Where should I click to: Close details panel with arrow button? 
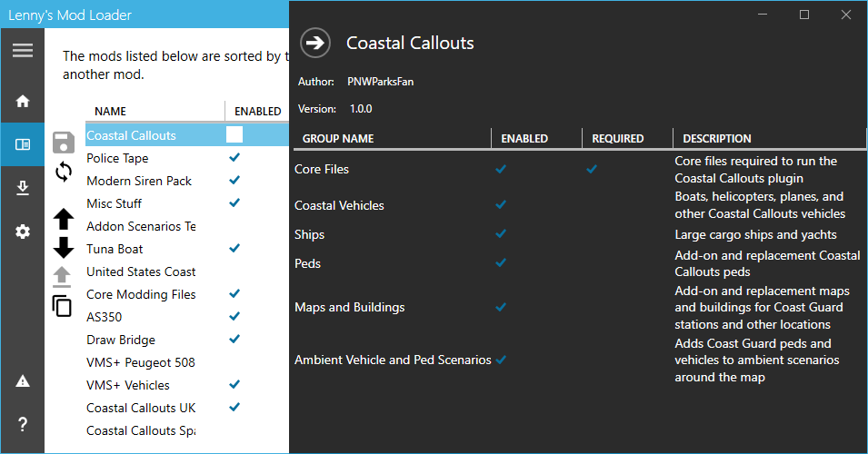click(315, 42)
